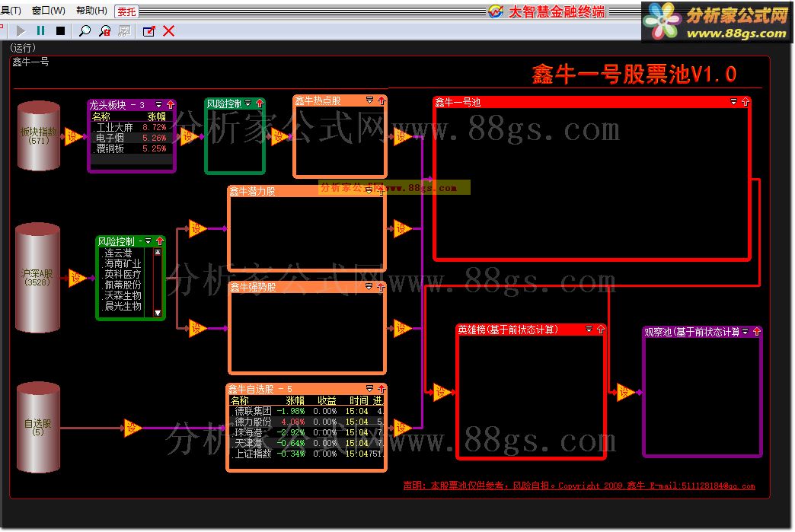
Task: Open dropdown arrow on 英雄榜 panel
Action: point(589,330)
